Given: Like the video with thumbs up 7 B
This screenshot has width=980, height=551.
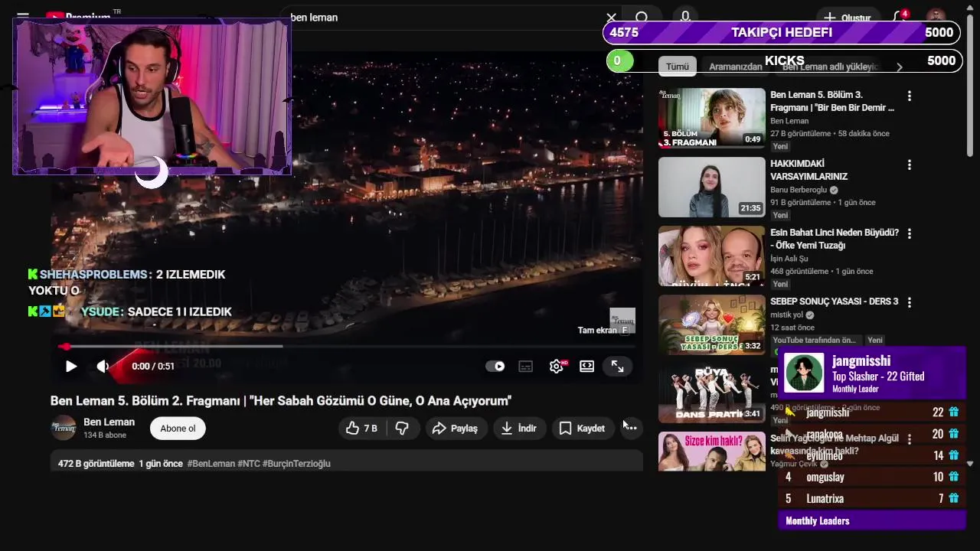Looking at the screenshot, I should point(361,429).
